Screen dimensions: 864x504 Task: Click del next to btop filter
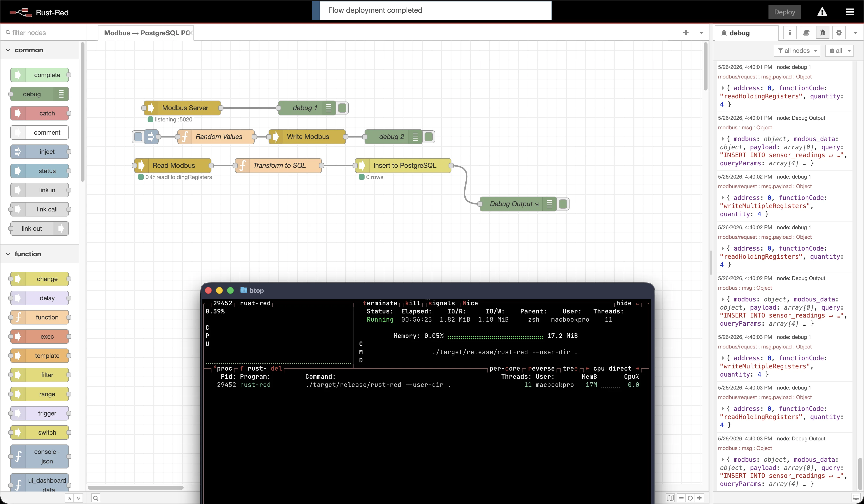pos(276,369)
